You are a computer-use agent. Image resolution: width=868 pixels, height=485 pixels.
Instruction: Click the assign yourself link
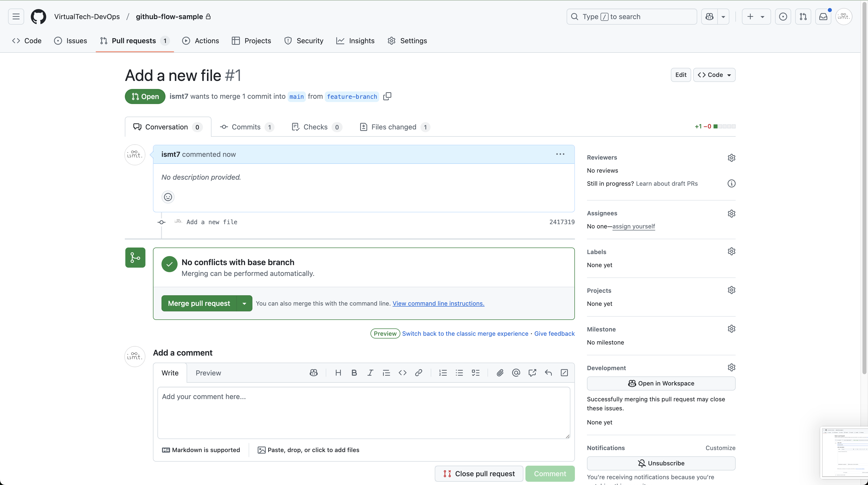click(633, 226)
